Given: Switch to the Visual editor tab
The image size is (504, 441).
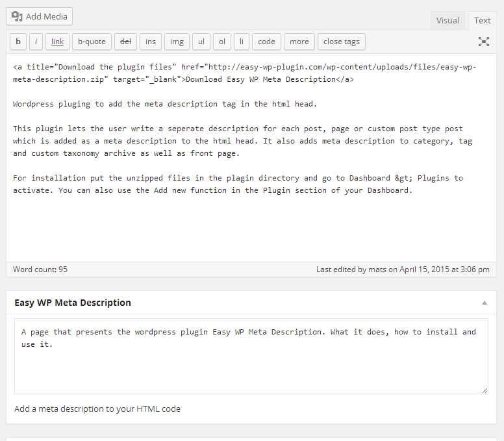Looking at the screenshot, I should (x=447, y=21).
